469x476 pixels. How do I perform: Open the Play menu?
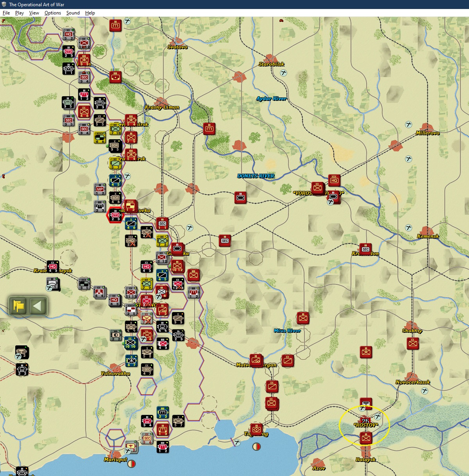20,13
